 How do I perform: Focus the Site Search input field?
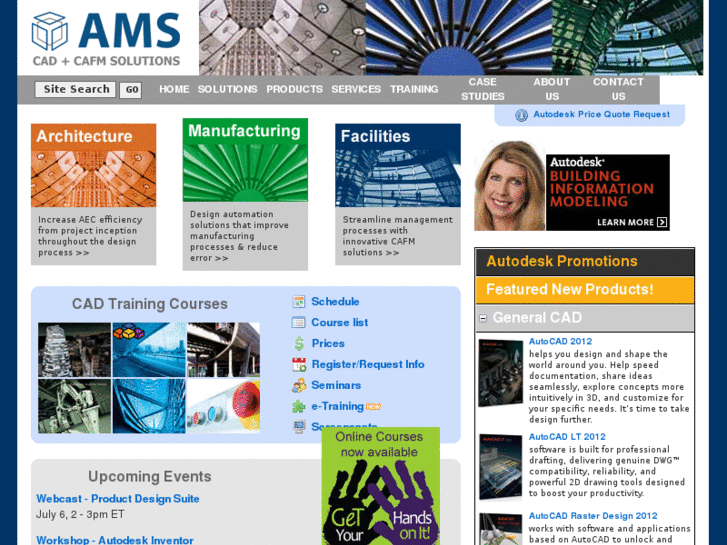[75, 89]
